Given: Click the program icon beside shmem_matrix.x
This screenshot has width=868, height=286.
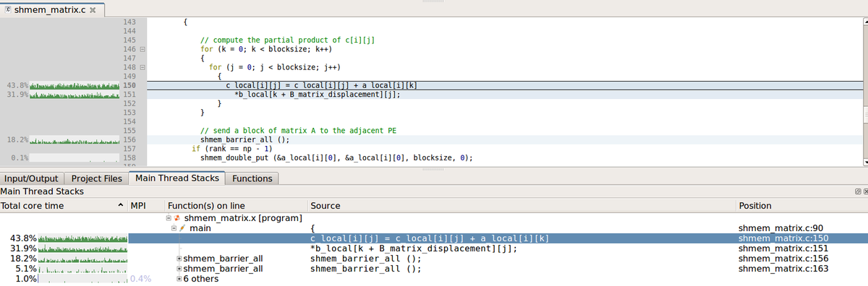Looking at the screenshot, I should pos(178,217).
